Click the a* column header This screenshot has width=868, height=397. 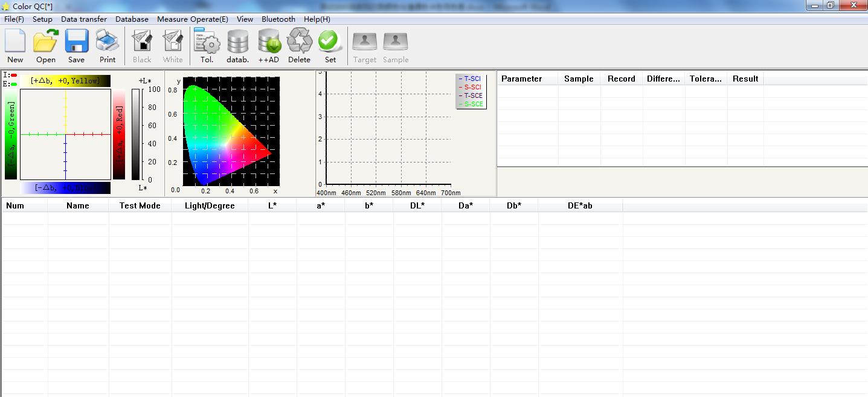321,205
